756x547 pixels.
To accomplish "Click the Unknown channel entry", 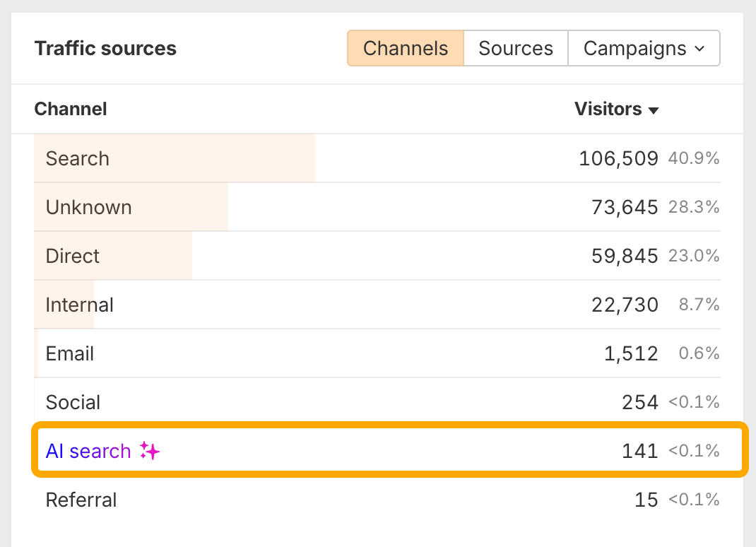I will (x=88, y=207).
